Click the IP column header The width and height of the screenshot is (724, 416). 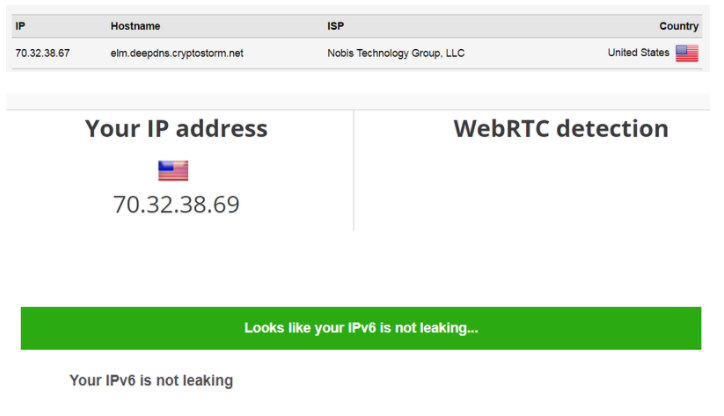tap(20, 26)
